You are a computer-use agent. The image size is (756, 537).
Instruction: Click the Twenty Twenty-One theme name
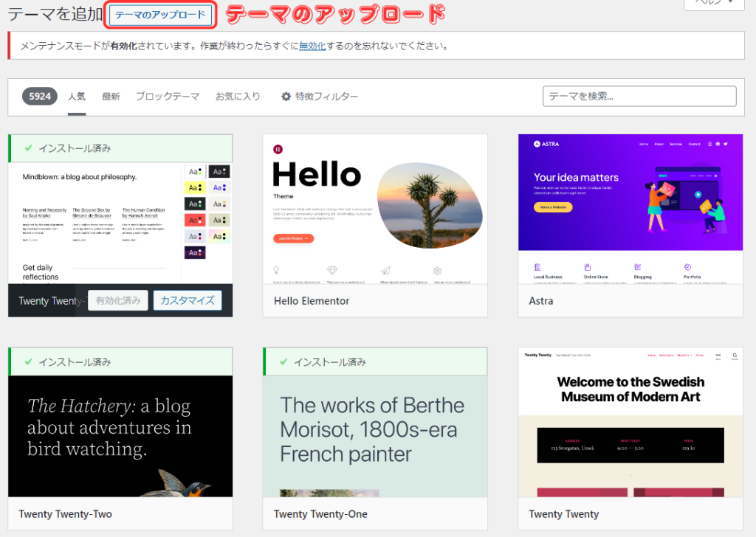[x=320, y=514]
